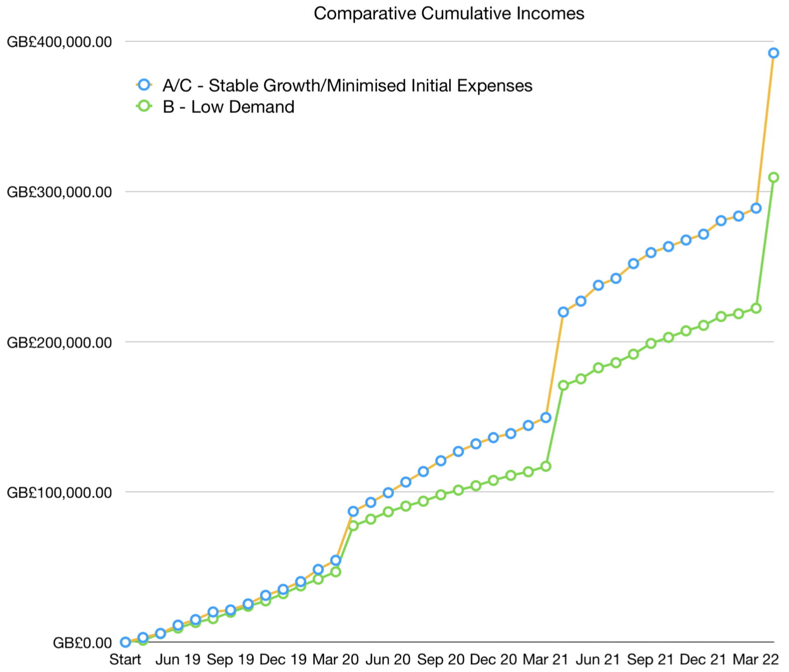Select the green B legend marker
The image size is (789, 672).
click(x=144, y=106)
